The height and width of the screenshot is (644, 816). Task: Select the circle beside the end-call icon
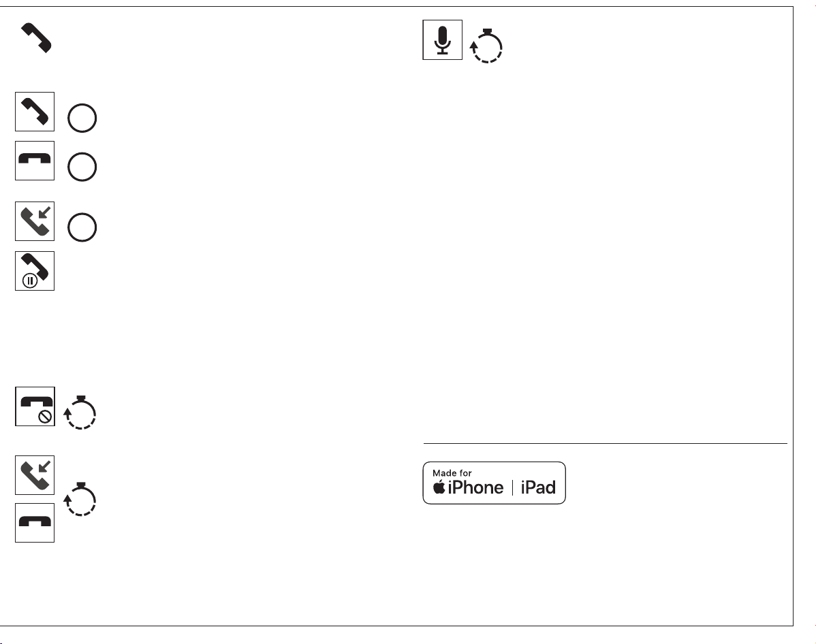point(82,167)
